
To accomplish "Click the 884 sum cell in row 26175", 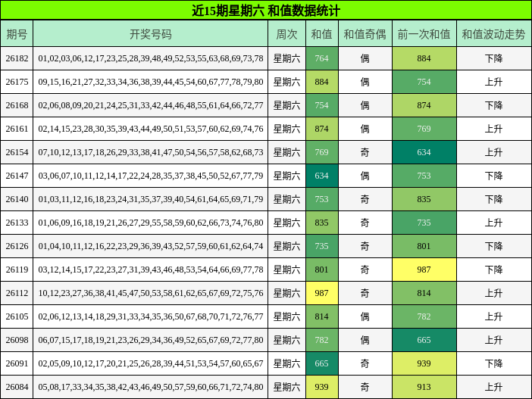I will pos(321,82).
